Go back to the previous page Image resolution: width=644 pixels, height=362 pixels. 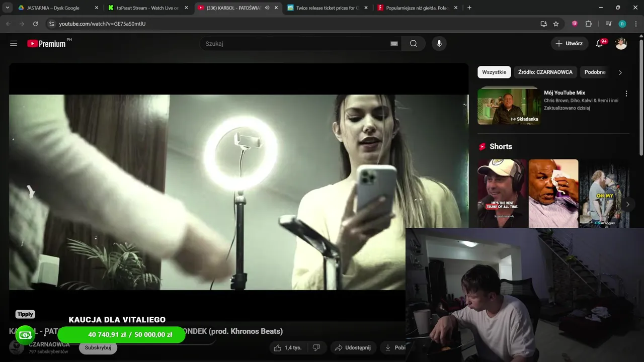pyautogui.click(x=8, y=24)
